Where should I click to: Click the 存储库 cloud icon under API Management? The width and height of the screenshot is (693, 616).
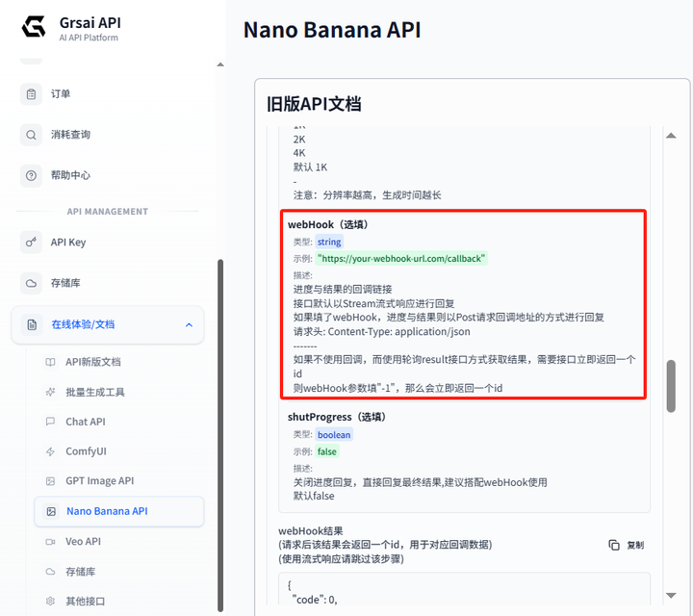tap(31, 283)
